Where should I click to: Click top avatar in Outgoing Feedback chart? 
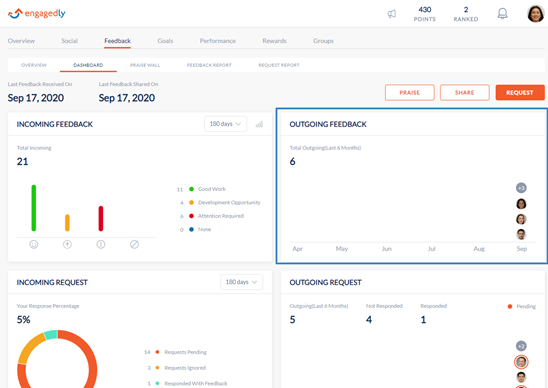coord(521,204)
